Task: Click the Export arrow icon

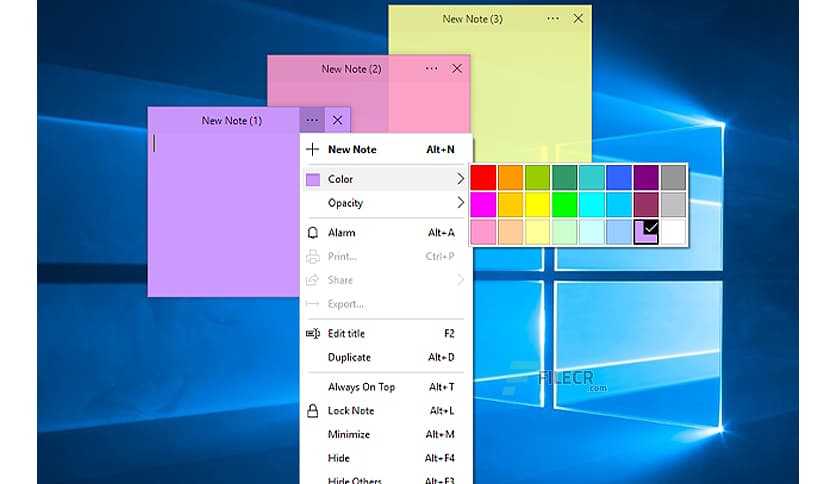Action: tap(312, 304)
